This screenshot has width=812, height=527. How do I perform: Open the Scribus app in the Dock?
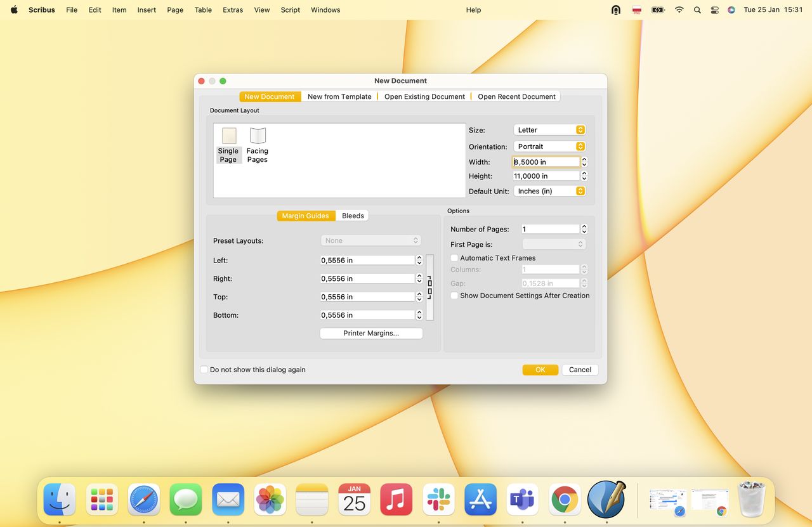(x=606, y=499)
